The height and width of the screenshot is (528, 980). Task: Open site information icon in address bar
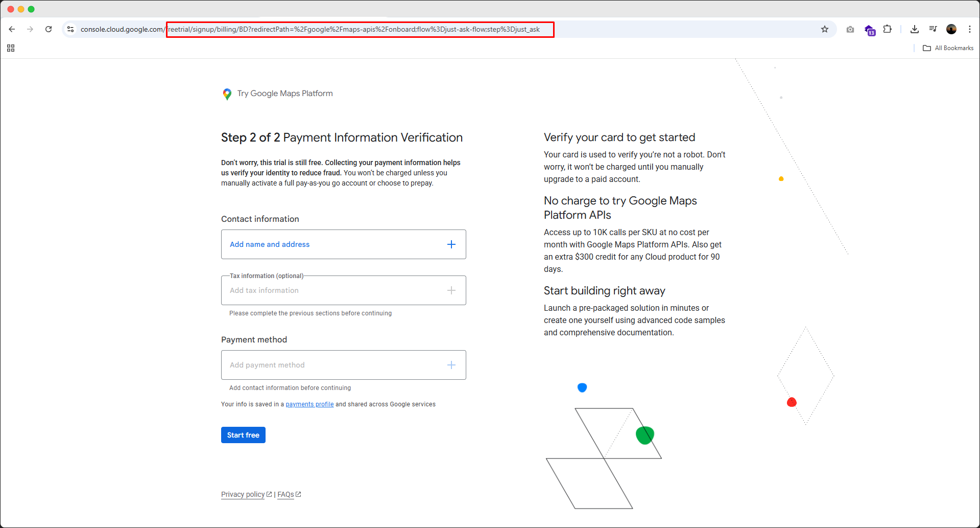[x=70, y=29]
